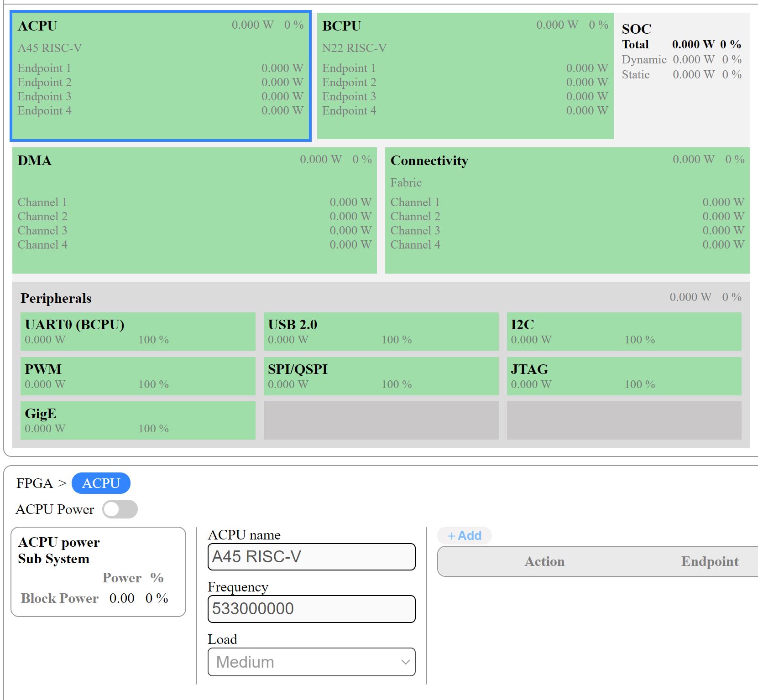Select the SPI/QSPI peripheral tile
The height and width of the screenshot is (700, 758).
coord(381,376)
